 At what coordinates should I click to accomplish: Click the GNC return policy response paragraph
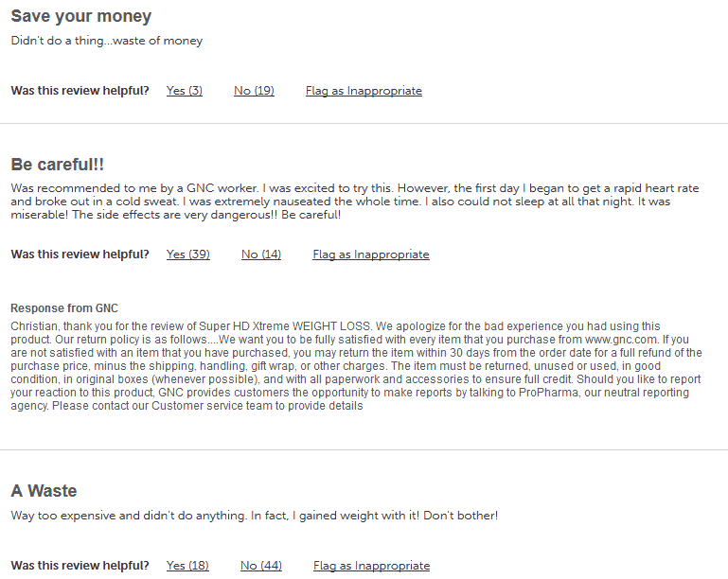tap(356, 366)
